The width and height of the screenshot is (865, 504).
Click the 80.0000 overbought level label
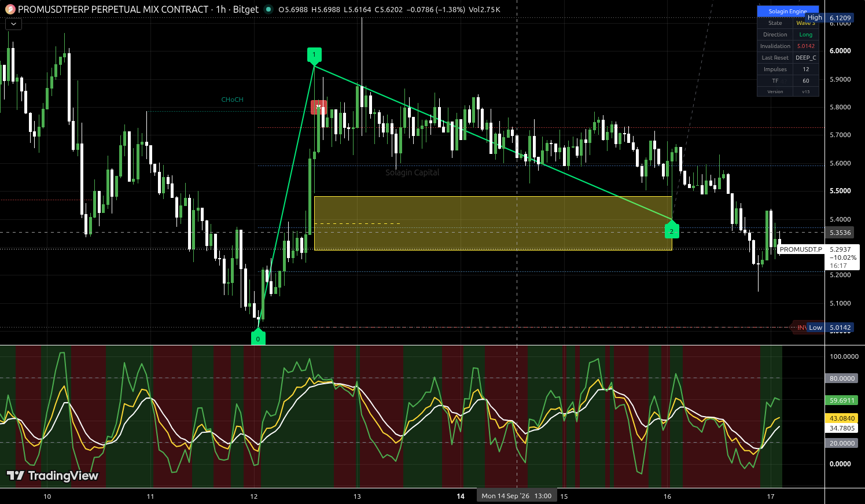(842, 378)
